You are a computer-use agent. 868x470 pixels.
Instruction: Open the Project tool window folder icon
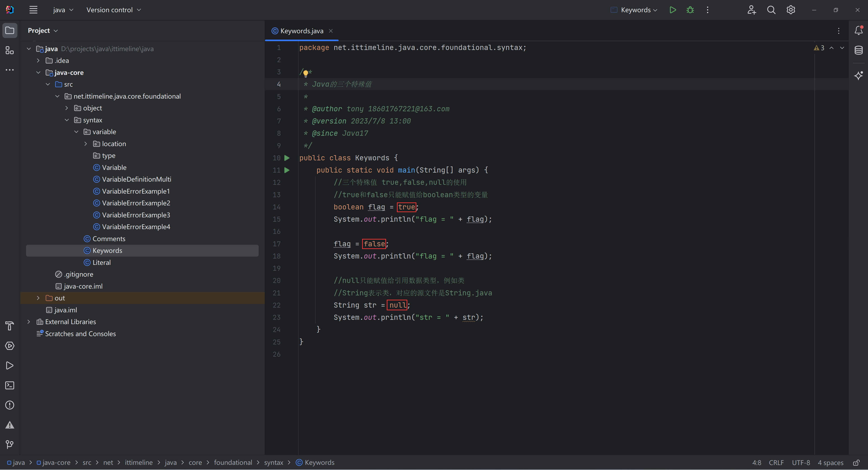(x=10, y=30)
